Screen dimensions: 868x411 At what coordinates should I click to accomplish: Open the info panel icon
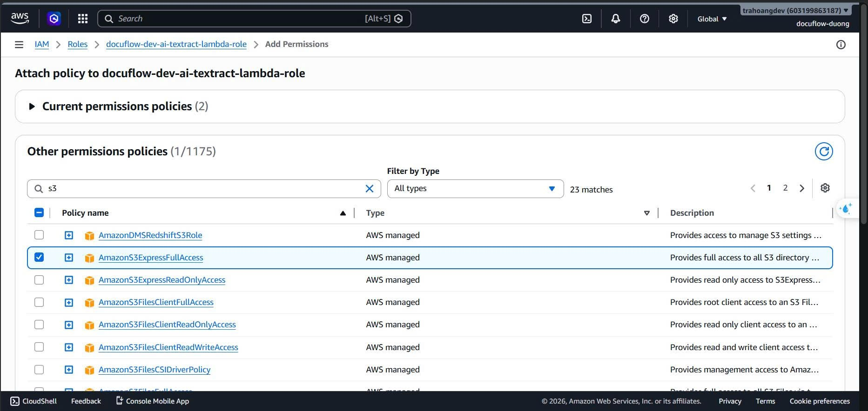(841, 45)
